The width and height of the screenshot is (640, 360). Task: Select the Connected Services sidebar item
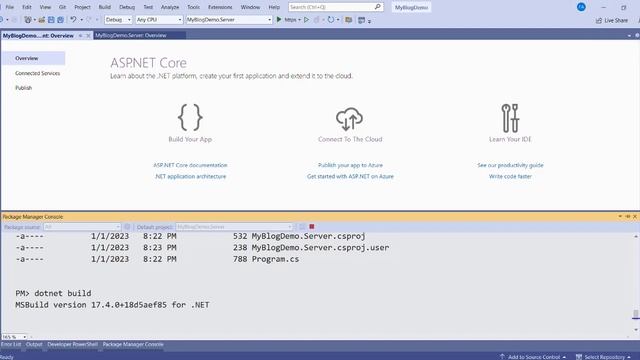[38, 73]
